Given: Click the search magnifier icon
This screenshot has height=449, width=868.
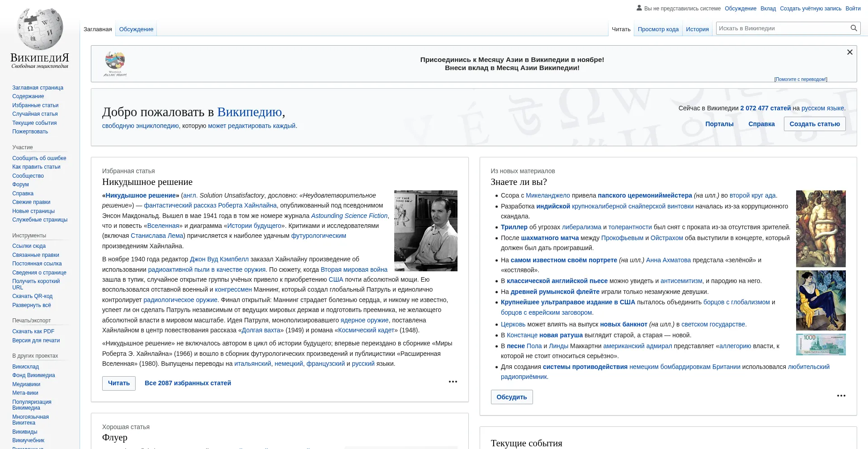Looking at the screenshot, I should point(854,28).
